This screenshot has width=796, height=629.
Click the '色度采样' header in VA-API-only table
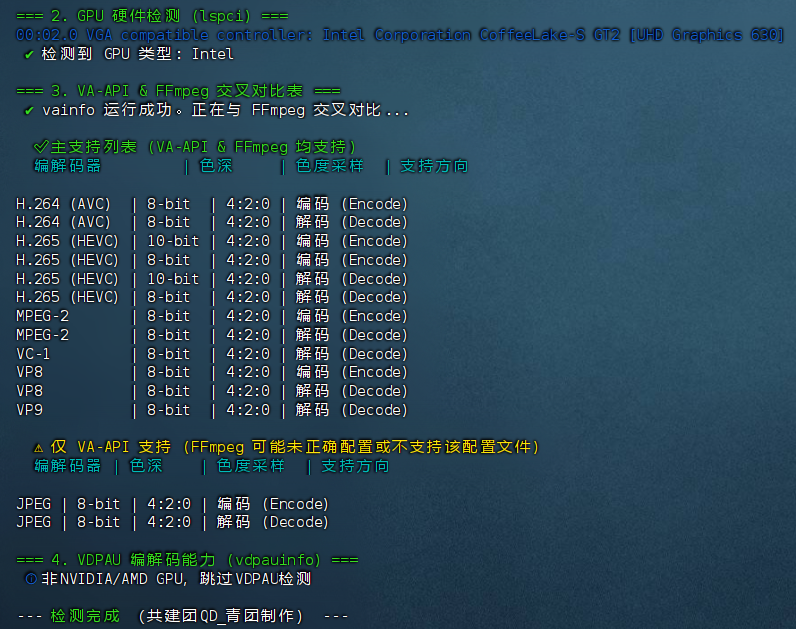pos(251,466)
